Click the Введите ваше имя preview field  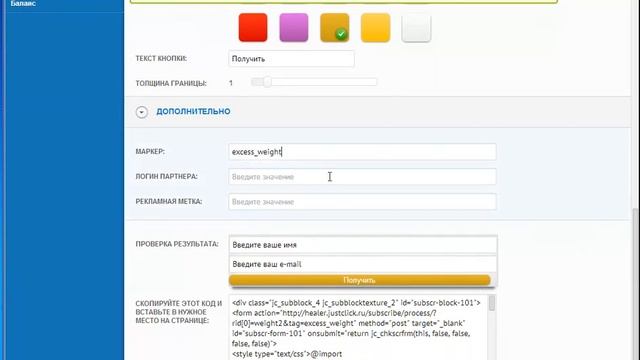[x=363, y=245]
